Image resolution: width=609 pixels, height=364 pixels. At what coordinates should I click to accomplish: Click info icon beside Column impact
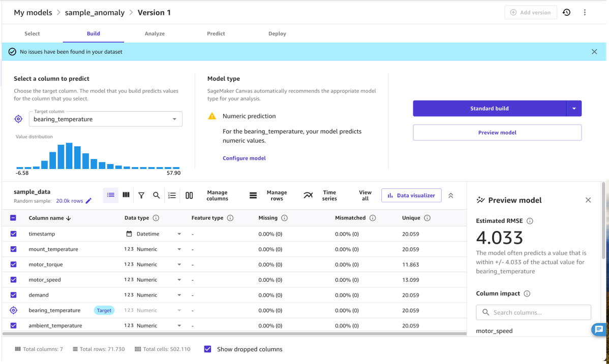(527, 293)
